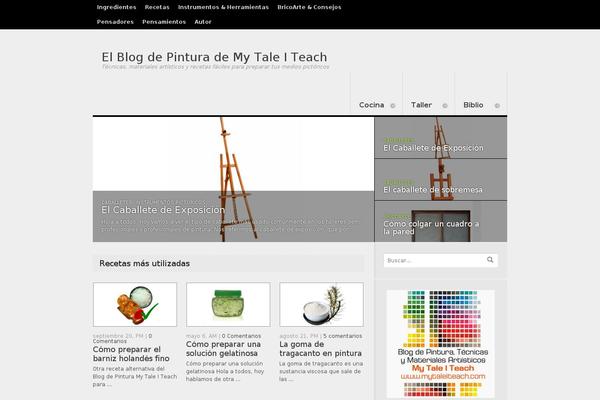Open BricoArte & Consejos menu
The width and height of the screenshot is (600, 400).
[x=309, y=7]
